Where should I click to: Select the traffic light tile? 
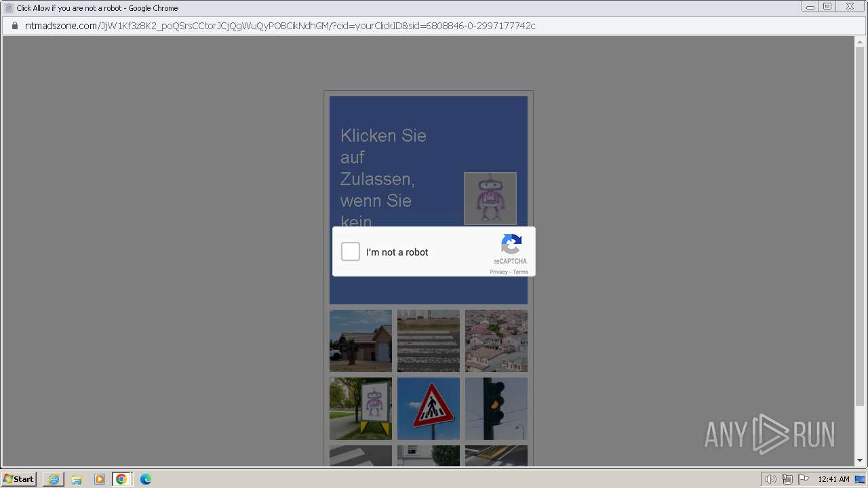pos(496,409)
